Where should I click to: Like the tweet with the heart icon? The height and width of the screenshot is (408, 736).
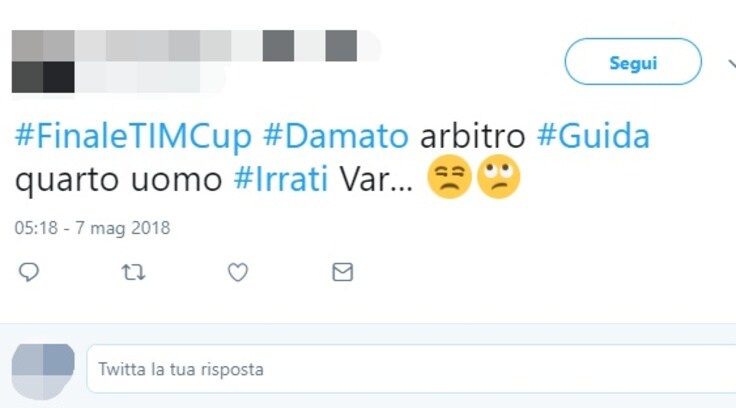click(x=238, y=272)
